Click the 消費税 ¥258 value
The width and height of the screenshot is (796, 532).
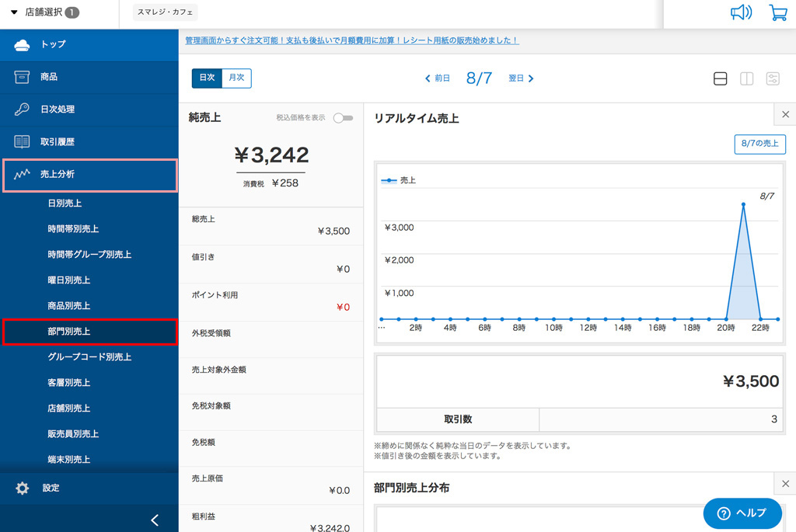point(285,183)
